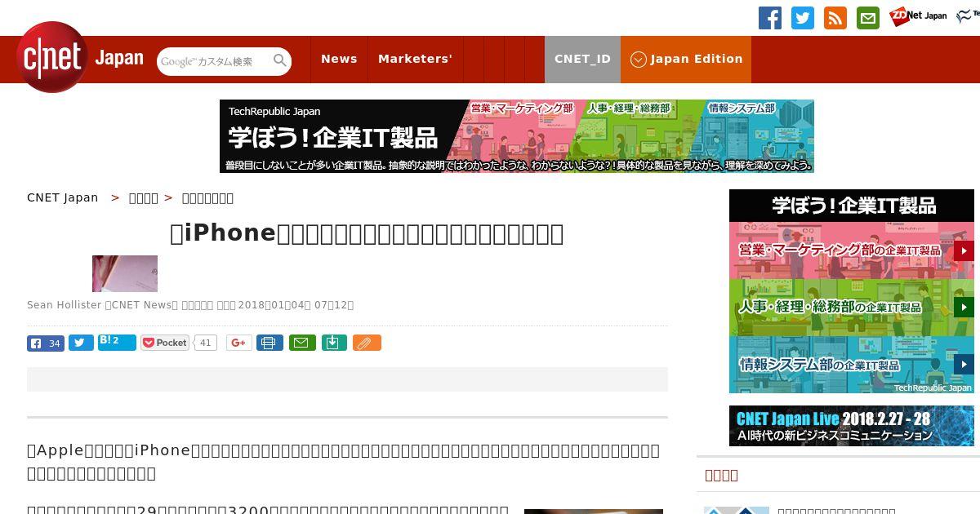Open the TechRepublic Japan top banner ad
This screenshot has height=514, width=980.
pos(517,136)
